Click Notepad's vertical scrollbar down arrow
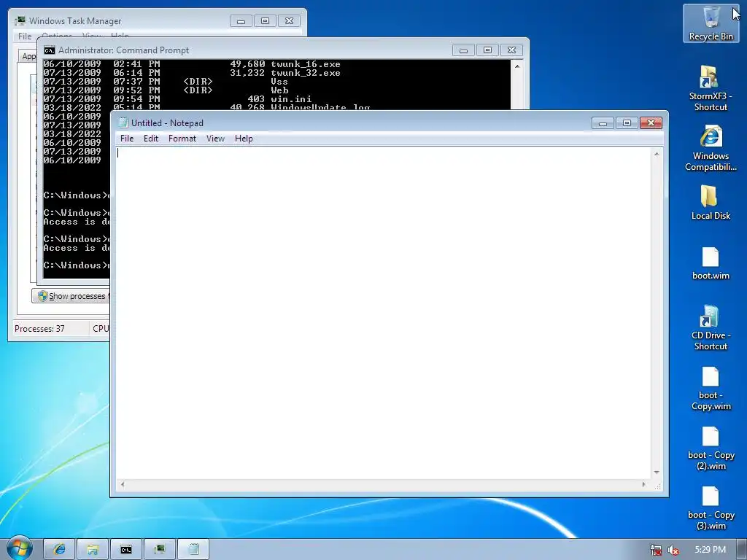 (657, 472)
